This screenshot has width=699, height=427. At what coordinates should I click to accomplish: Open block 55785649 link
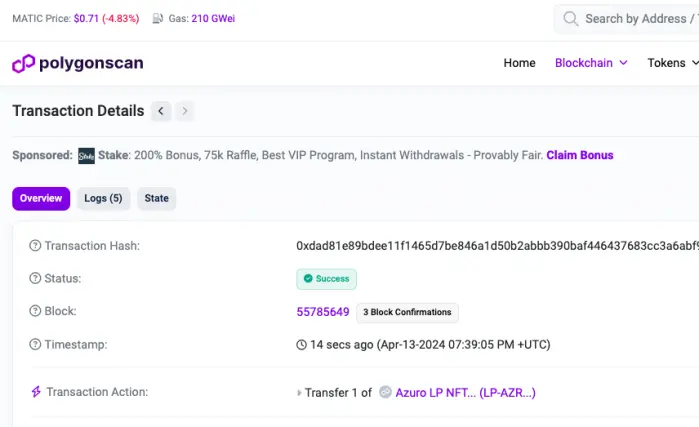(323, 312)
